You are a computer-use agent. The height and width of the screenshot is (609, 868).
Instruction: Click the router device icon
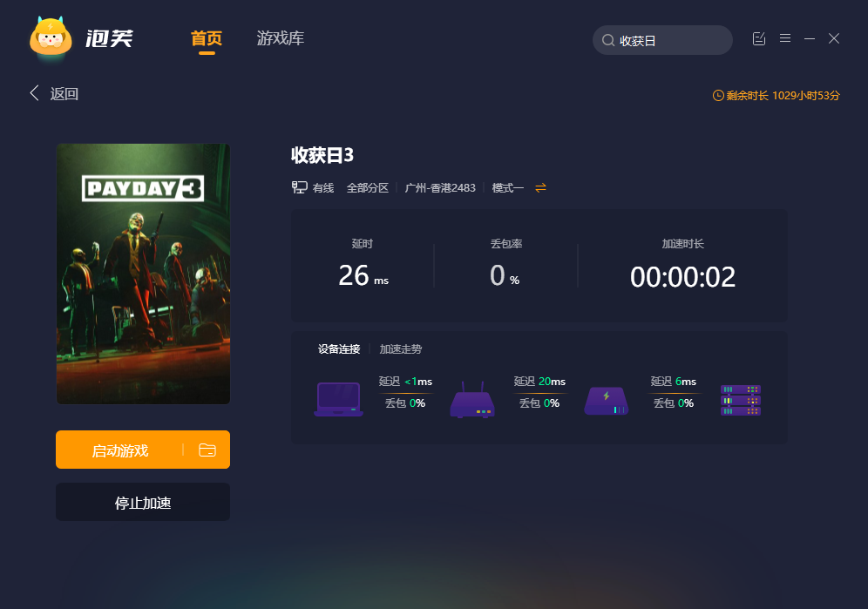pyautogui.click(x=472, y=400)
